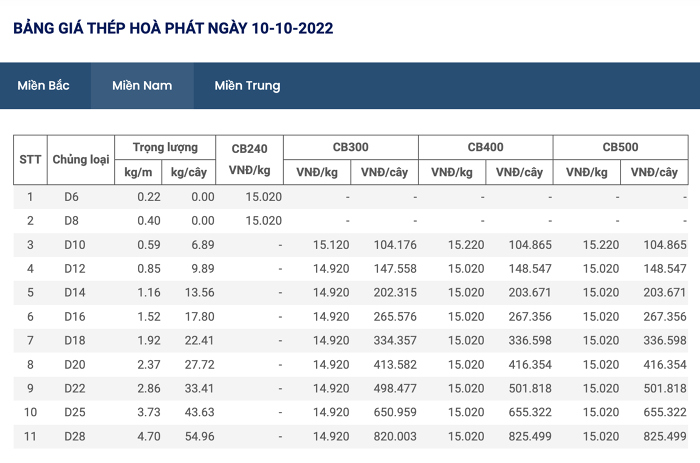Click the STT column header
This screenshot has width=700, height=463.
(x=30, y=159)
